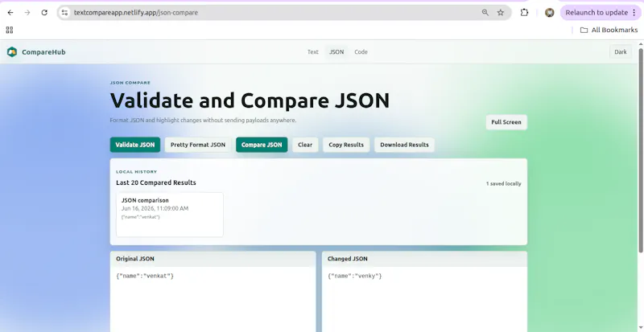
Task: Open the browser extensions puzzle icon
Action: coord(524,12)
